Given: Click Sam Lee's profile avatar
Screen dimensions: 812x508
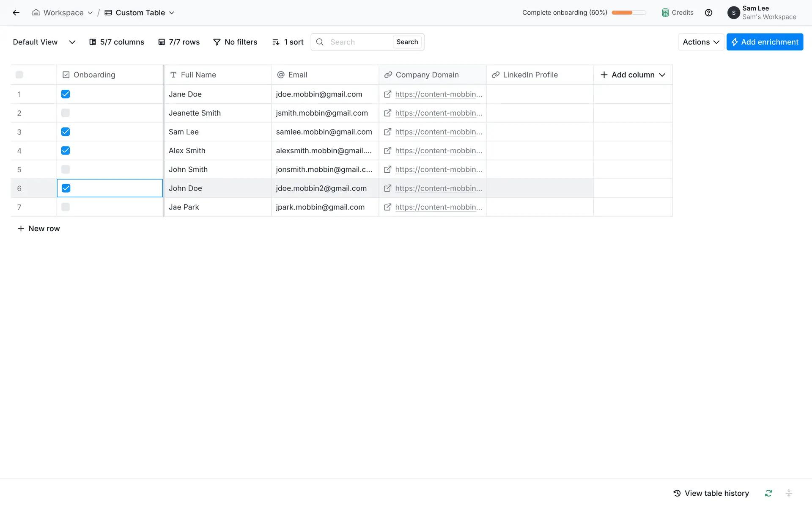Looking at the screenshot, I should tap(733, 13).
